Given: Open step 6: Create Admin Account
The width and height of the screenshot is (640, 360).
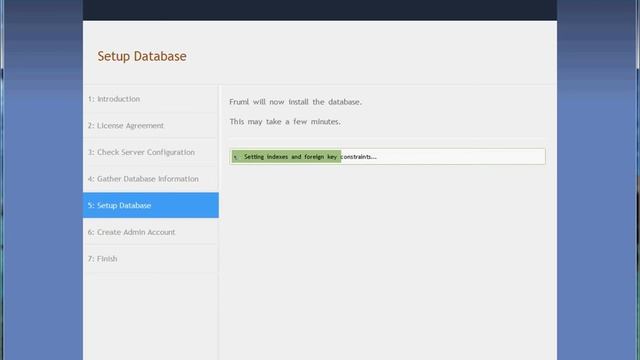Looking at the screenshot, I should (151, 232).
